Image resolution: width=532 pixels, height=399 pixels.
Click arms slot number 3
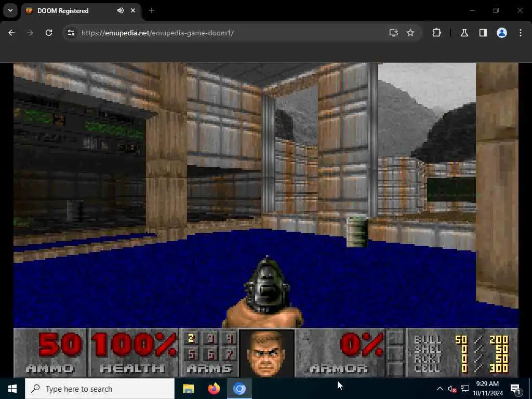(210, 338)
